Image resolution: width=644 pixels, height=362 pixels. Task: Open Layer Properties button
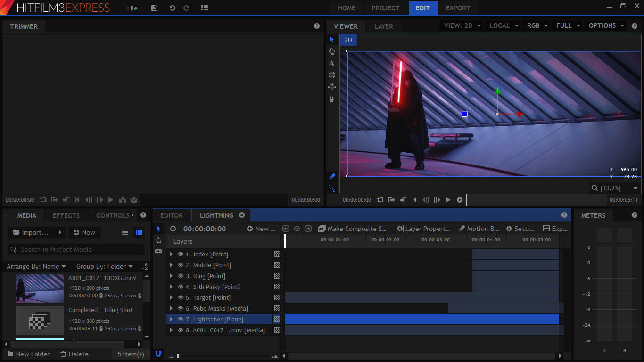[423, 229]
